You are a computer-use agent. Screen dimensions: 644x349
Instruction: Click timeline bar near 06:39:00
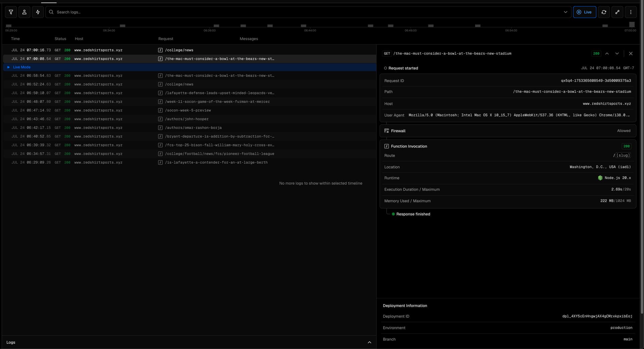click(x=216, y=26)
